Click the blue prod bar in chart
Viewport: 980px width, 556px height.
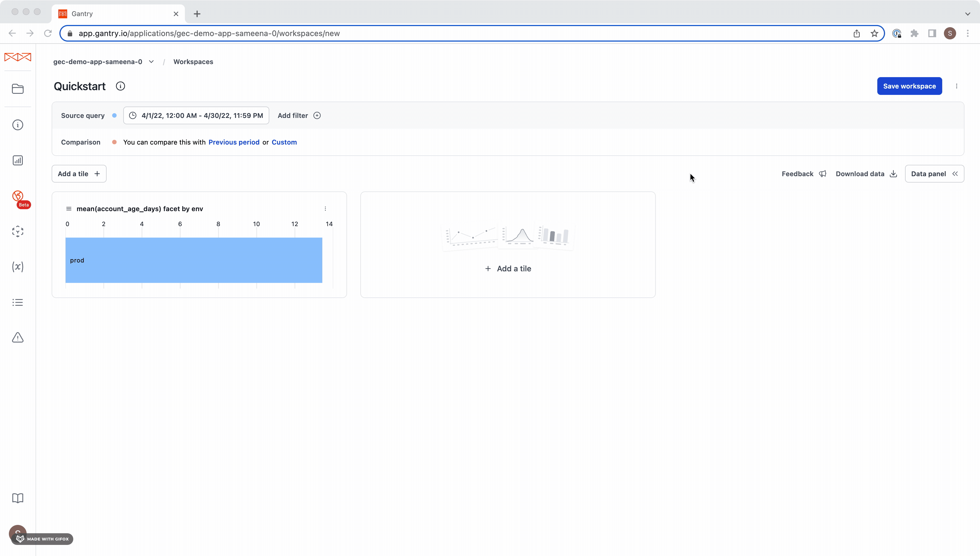194,260
